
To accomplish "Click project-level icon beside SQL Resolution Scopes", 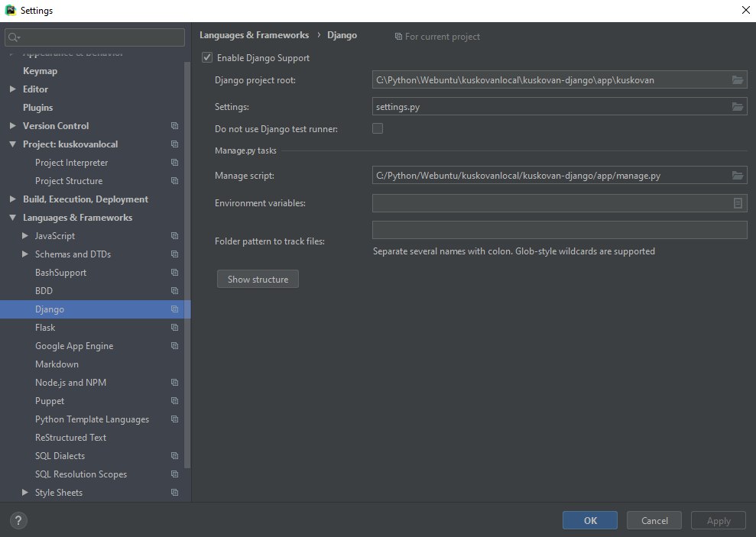I will [174, 474].
